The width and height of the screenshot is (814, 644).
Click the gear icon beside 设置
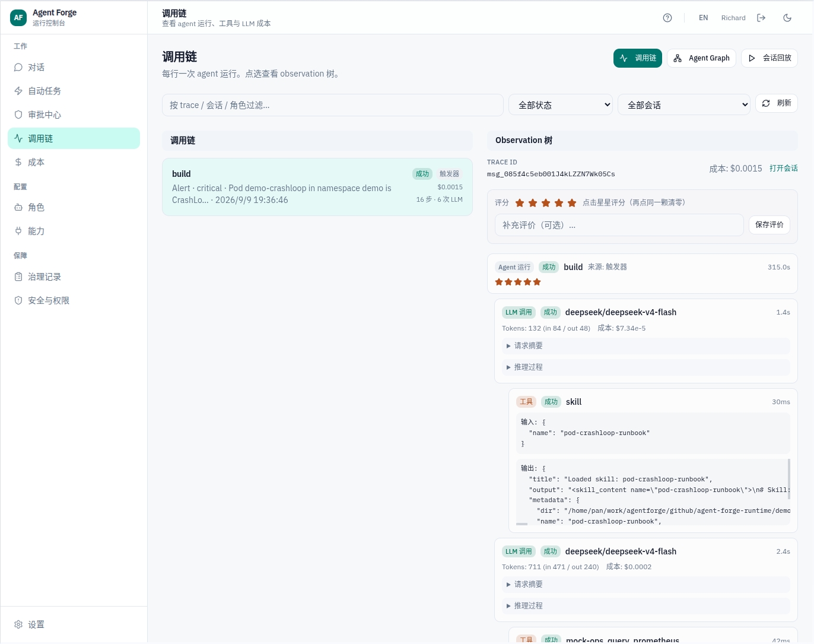(18, 624)
